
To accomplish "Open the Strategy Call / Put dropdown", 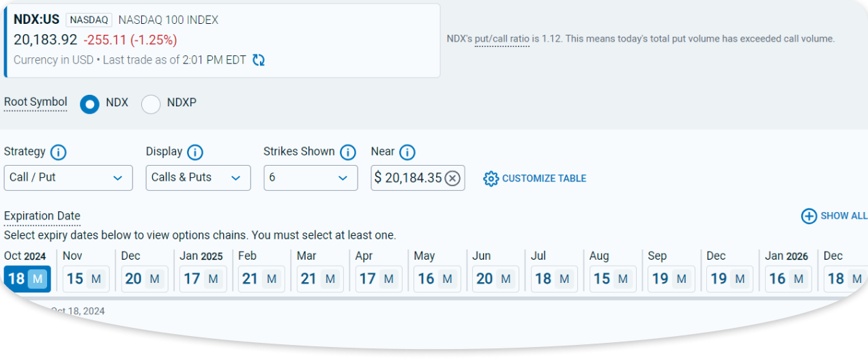I will click(x=68, y=178).
